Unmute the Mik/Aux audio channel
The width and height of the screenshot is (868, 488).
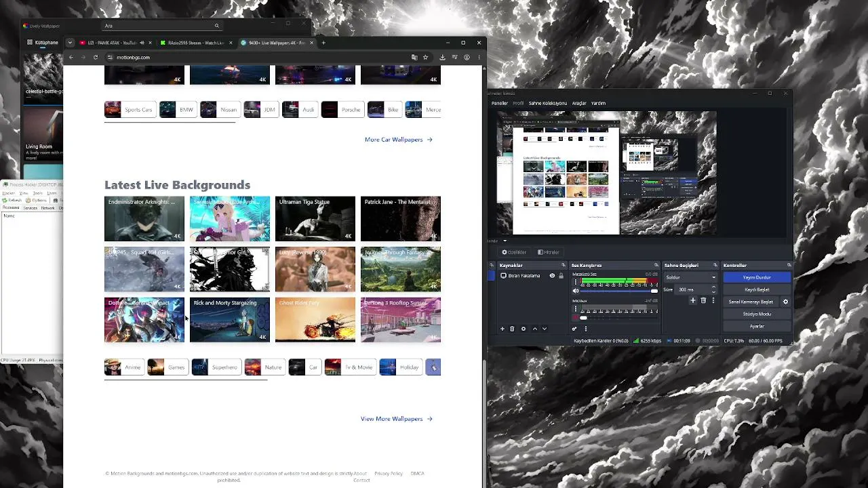pos(576,317)
